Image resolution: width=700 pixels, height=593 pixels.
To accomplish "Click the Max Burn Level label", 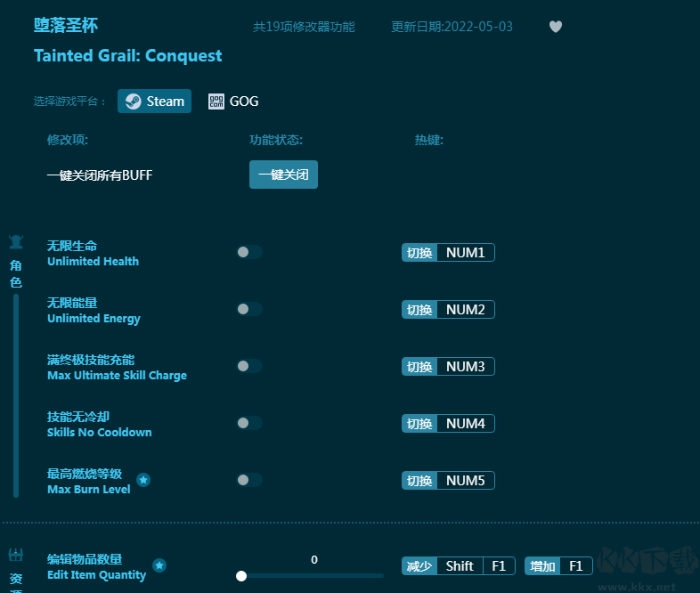I will coord(89,490).
